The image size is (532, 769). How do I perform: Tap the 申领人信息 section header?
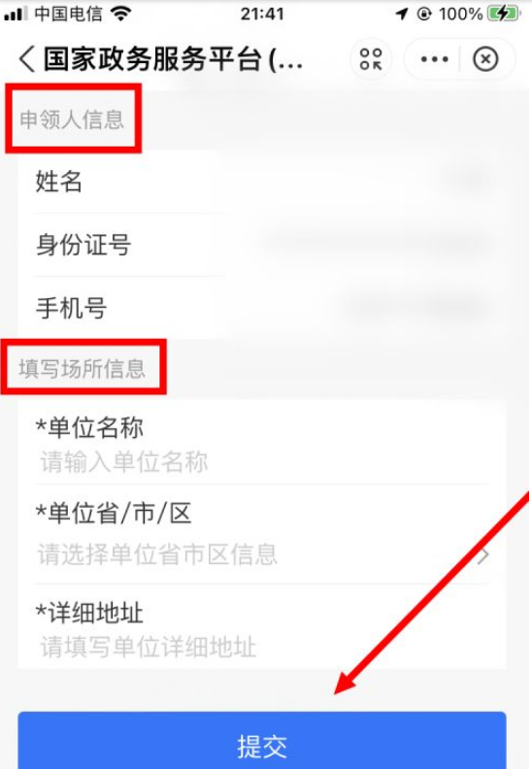coord(72,119)
